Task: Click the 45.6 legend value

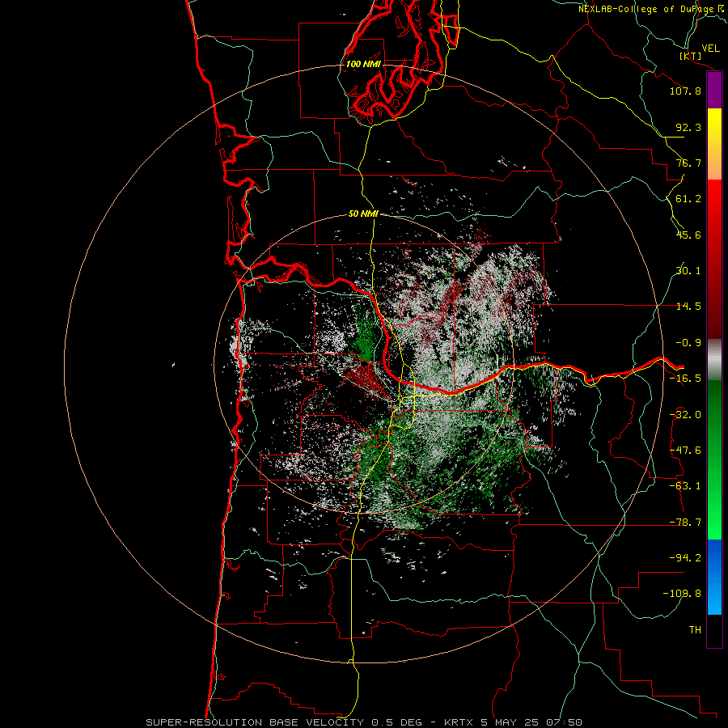Action: click(x=688, y=235)
